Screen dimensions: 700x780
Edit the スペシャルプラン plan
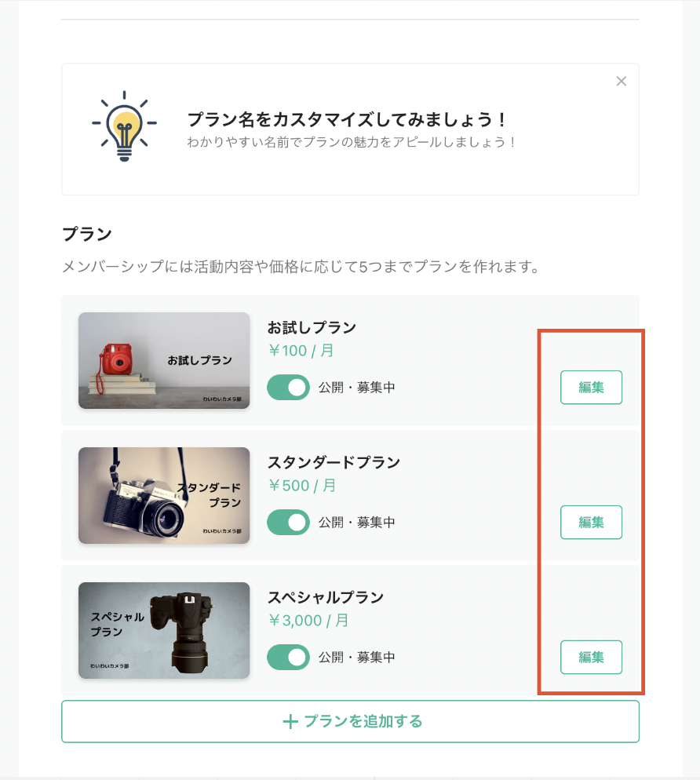tap(591, 658)
